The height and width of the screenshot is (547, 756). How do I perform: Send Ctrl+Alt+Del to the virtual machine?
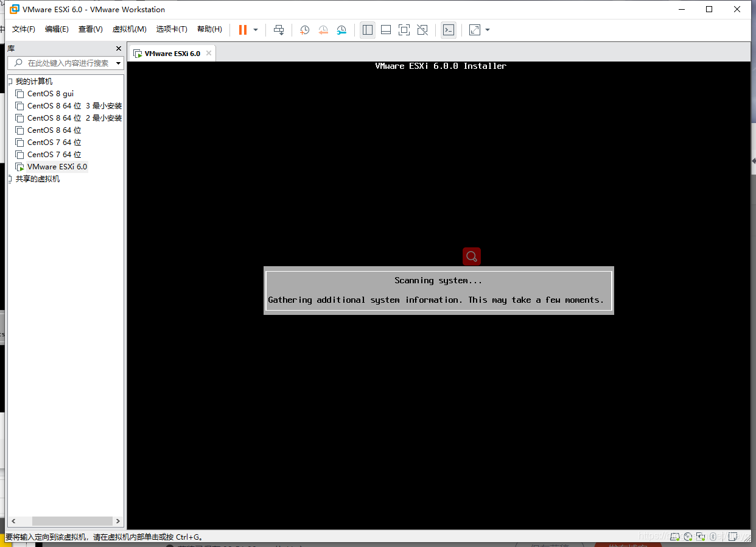(x=279, y=30)
